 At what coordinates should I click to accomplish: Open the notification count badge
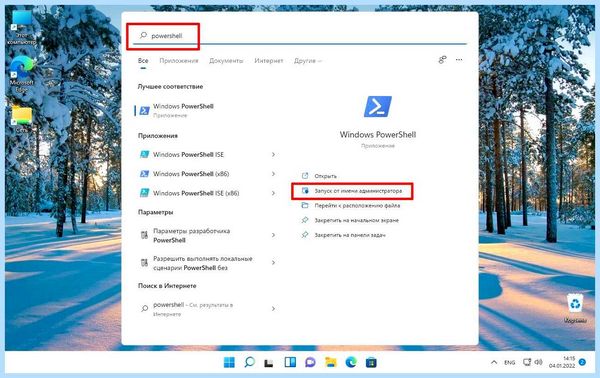tap(582, 362)
